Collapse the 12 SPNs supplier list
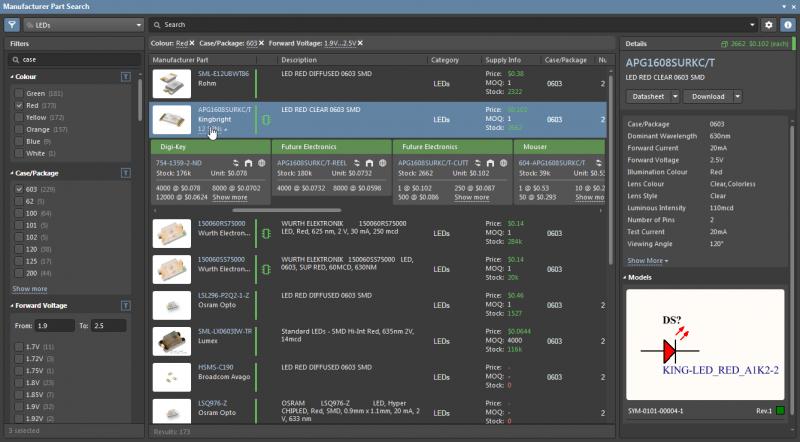Screen dimensions: 800x442 coord(212,129)
